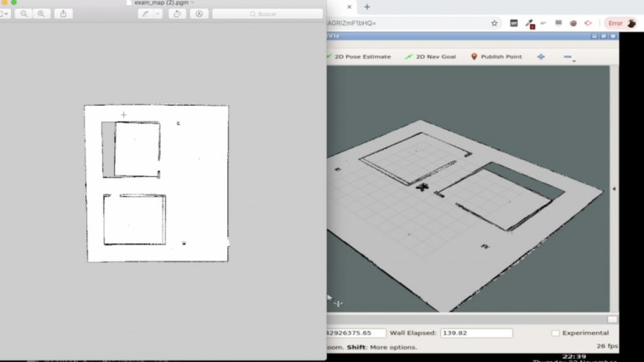Screen dimensions: 644x362
Task: Collapse the right panel arrow in RViz
Action: click(x=614, y=189)
